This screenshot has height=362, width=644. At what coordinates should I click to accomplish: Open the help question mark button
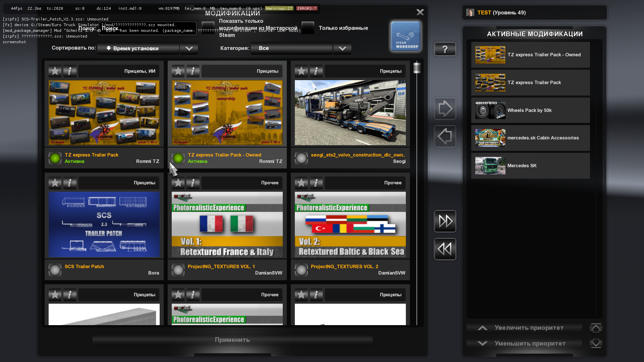445,49
